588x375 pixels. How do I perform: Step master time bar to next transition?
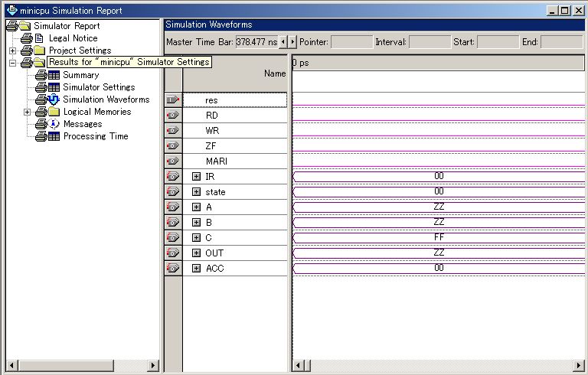coord(292,41)
